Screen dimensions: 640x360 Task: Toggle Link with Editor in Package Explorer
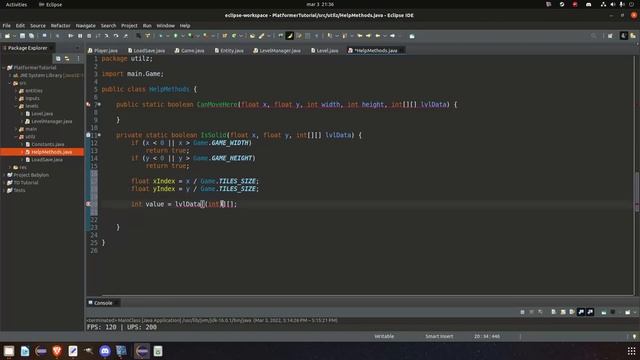[67, 59]
